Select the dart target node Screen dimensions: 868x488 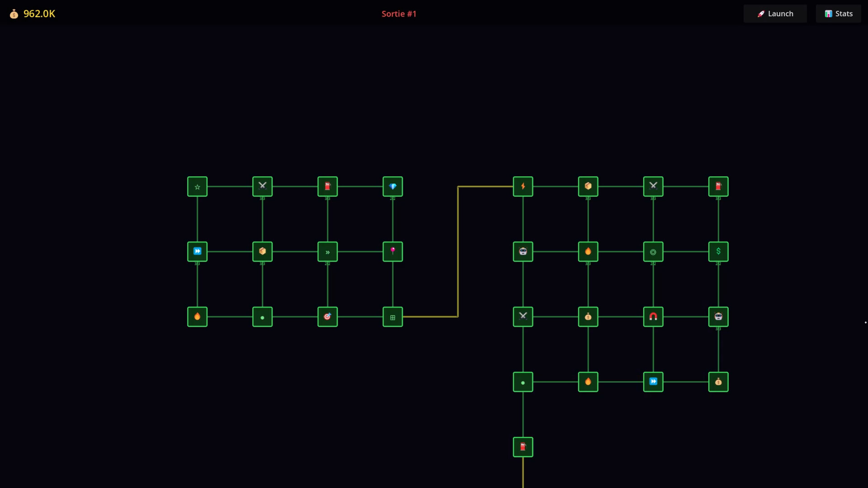coord(328,317)
